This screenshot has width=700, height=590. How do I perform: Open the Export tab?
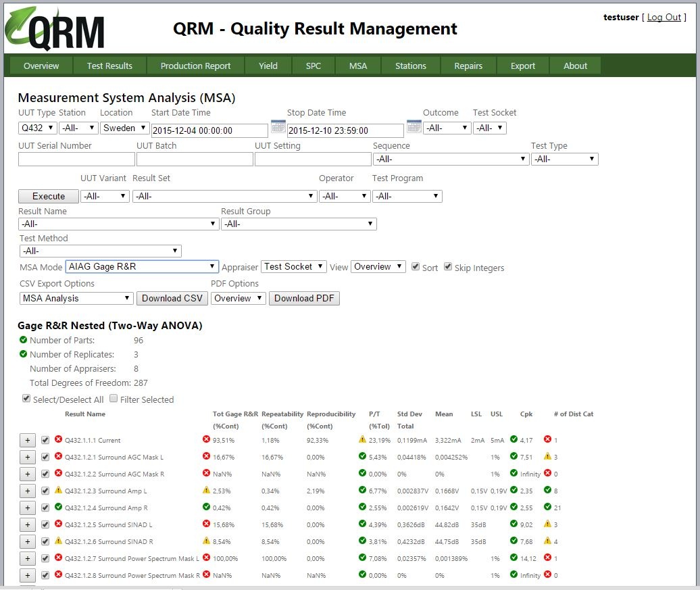[523, 66]
